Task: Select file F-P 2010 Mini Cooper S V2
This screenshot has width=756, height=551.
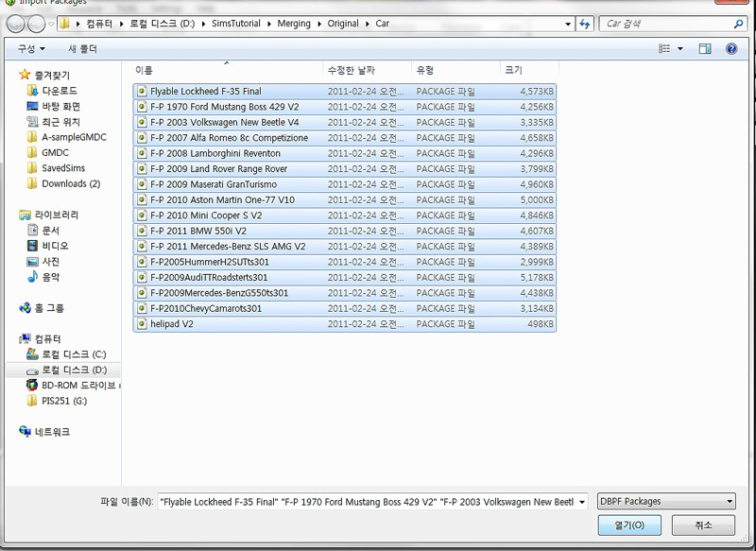Action: click(344, 215)
